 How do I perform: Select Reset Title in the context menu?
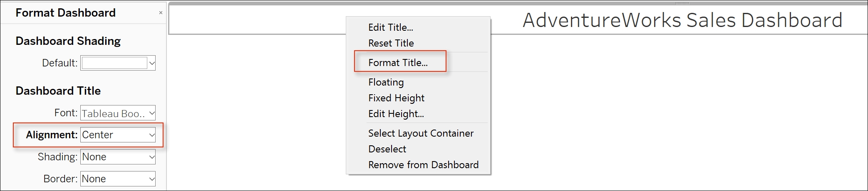[391, 43]
